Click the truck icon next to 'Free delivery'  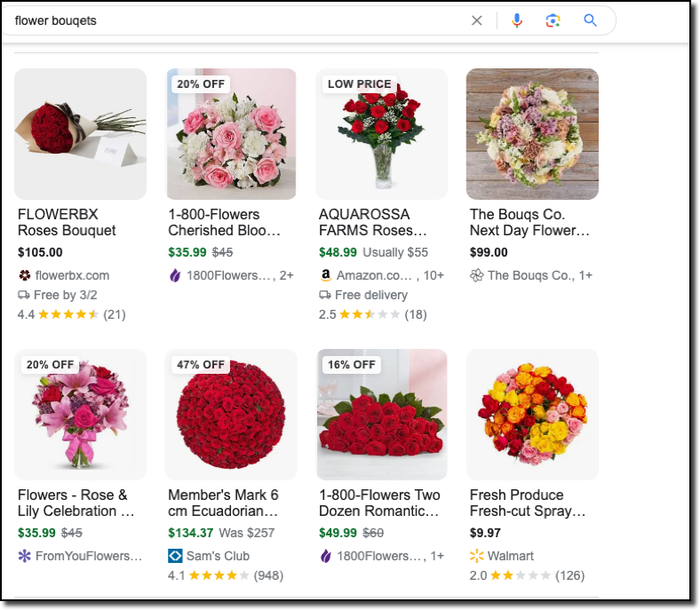coord(325,295)
